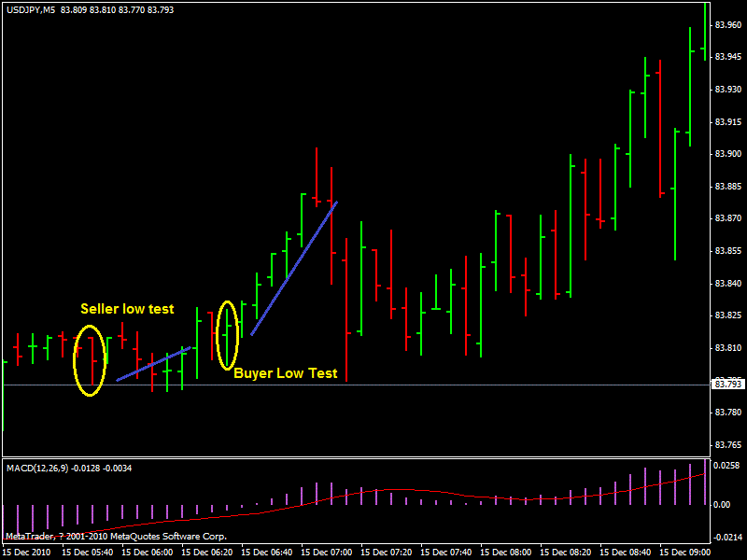
Task: Click the '15 Dec 08:40' time axis label
Action: click(626, 553)
